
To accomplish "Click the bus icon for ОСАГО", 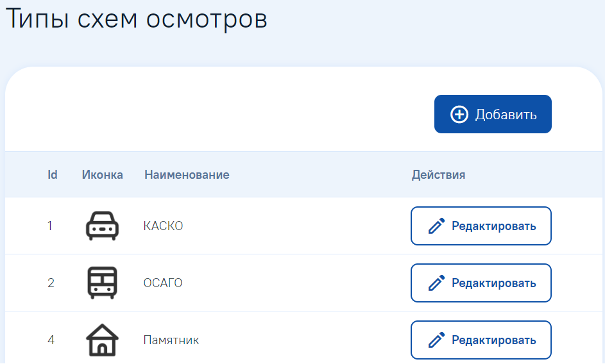I will 102,283.
